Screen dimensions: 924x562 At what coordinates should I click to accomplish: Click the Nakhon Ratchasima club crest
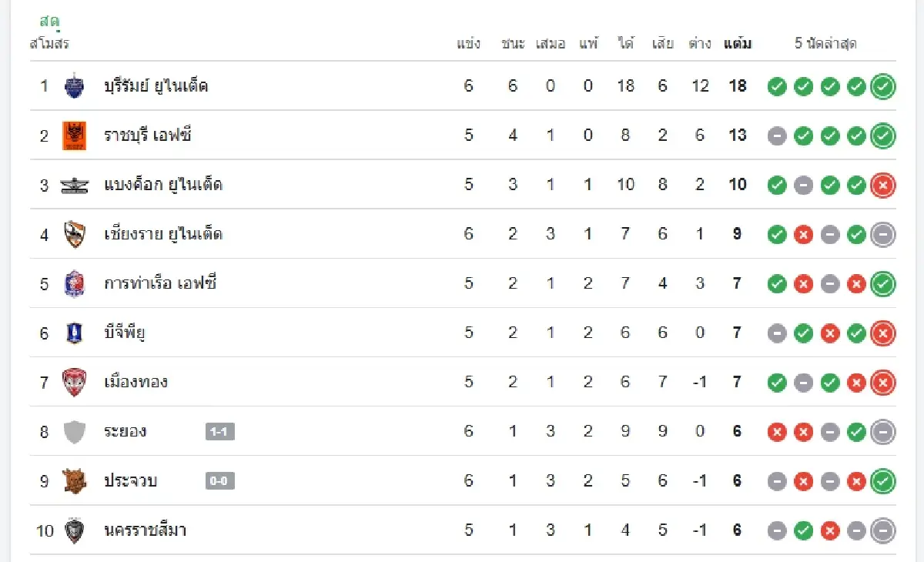click(74, 530)
